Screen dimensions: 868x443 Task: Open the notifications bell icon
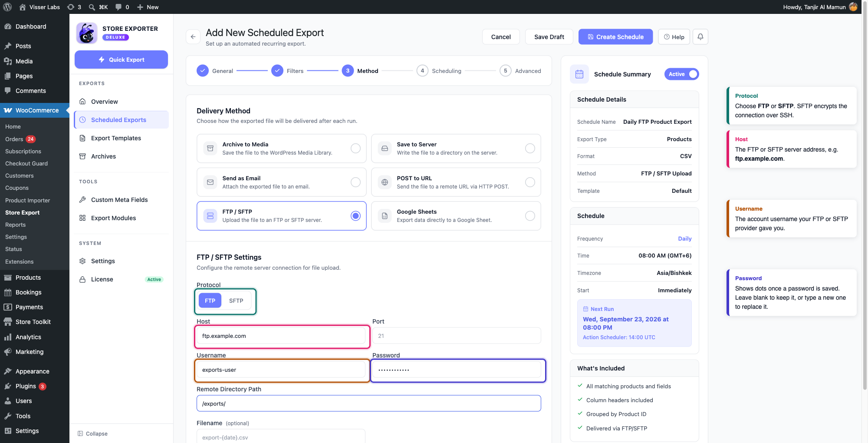pos(700,37)
